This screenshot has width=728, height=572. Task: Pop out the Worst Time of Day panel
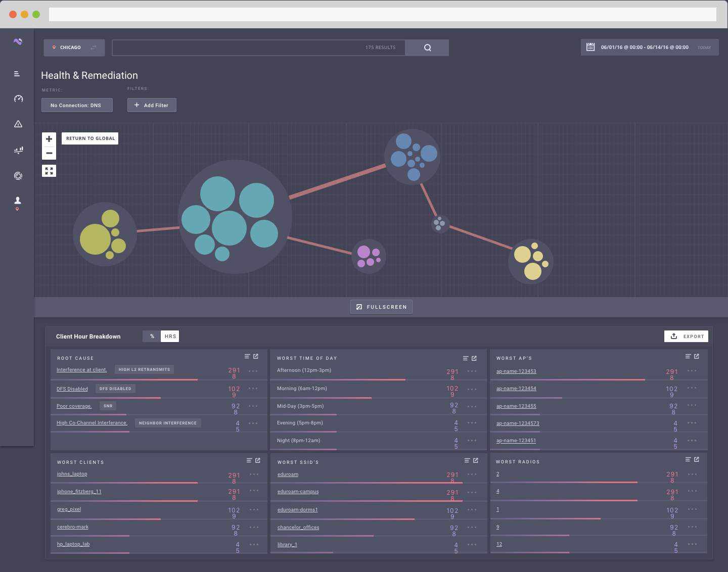pyautogui.click(x=474, y=358)
